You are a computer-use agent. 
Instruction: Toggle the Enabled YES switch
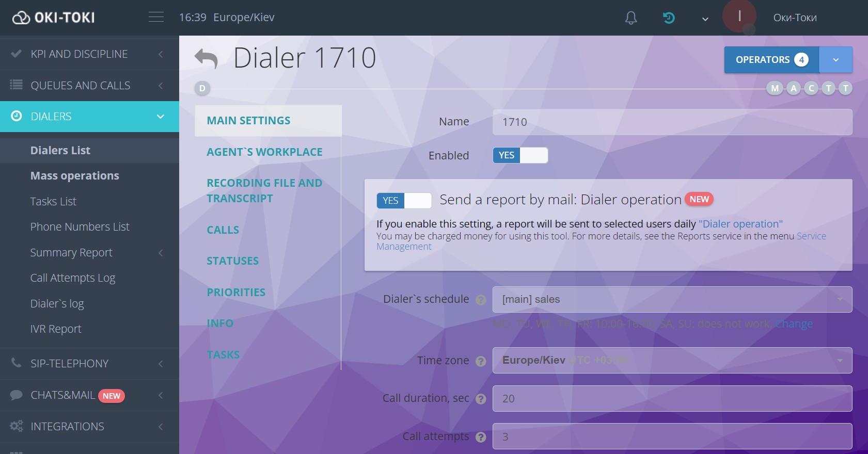[x=520, y=155]
